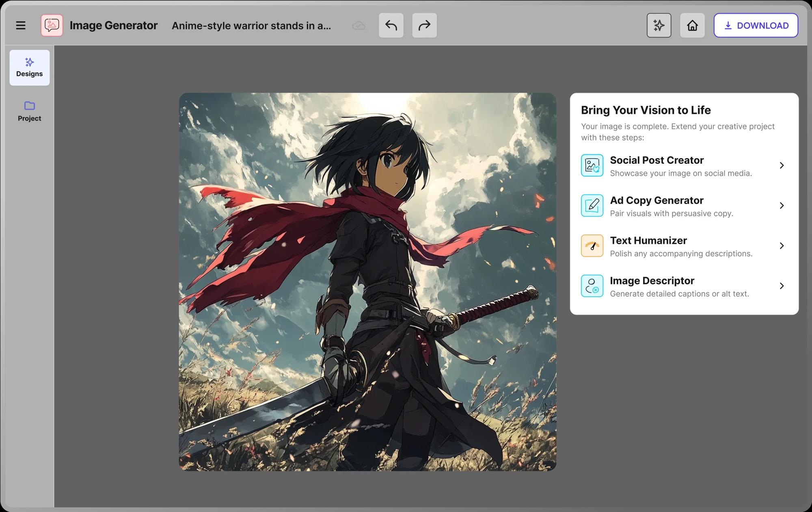Click the cloud sync status icon
Image resolution: width=812 pixels, height=512 pixels.
pos(358,26)
